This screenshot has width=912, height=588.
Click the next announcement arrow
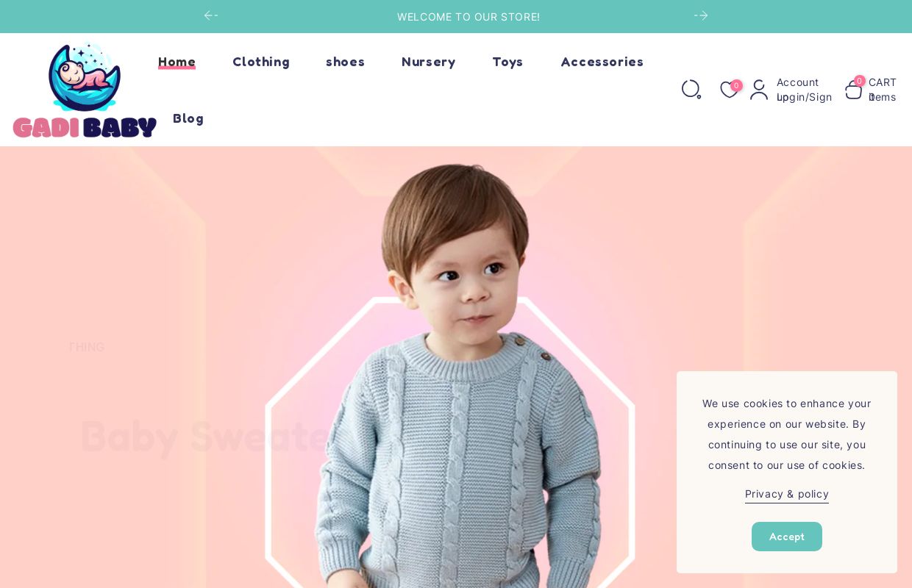click(x=701, y=15)
